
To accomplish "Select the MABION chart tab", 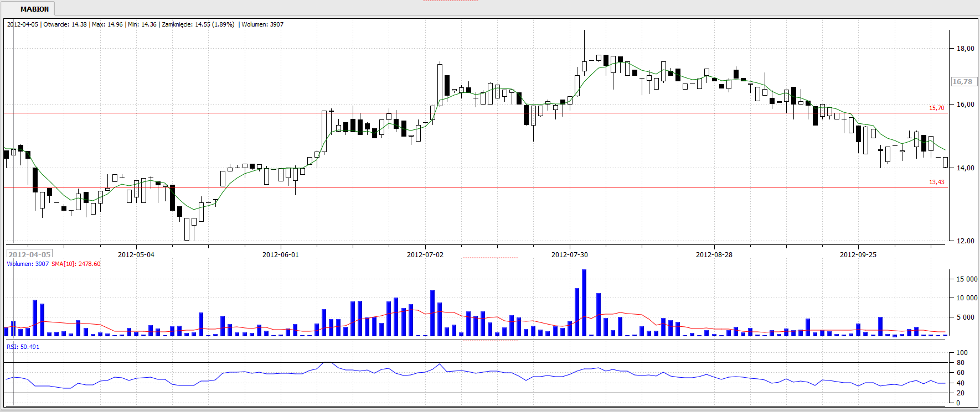I will [x=34, y=9].
